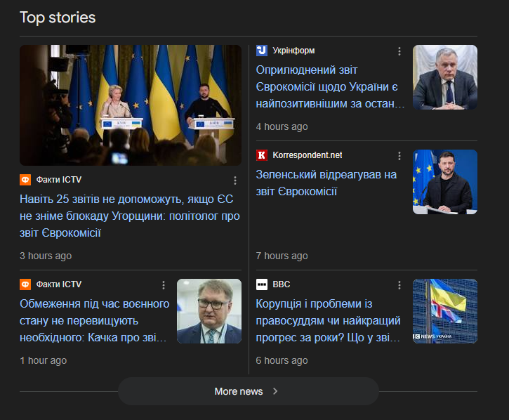This screenshot has width=509, height=420.
Task: Open three-dot menu for the Korrespondent.net story
Action: click(x=399, y=156)
